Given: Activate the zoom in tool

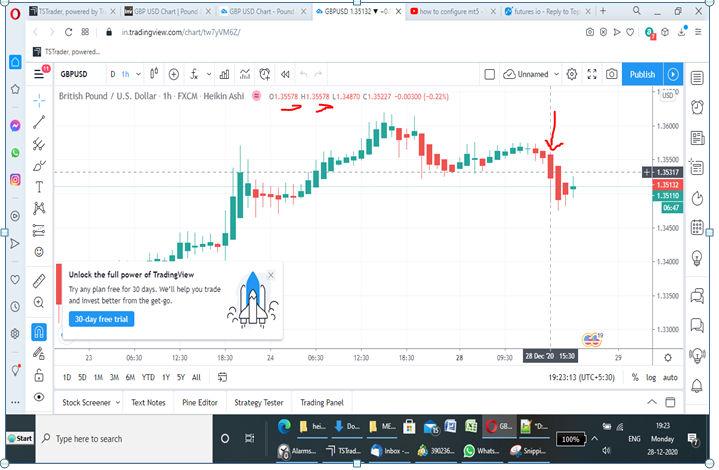Looking at the screenshot, I should coord(39,302).
